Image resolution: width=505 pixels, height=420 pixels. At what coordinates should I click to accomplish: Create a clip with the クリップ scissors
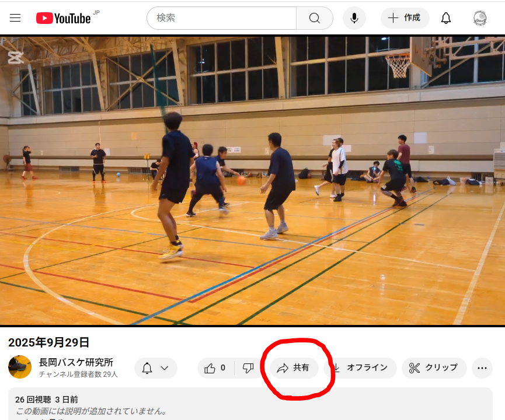click(434, 368)
